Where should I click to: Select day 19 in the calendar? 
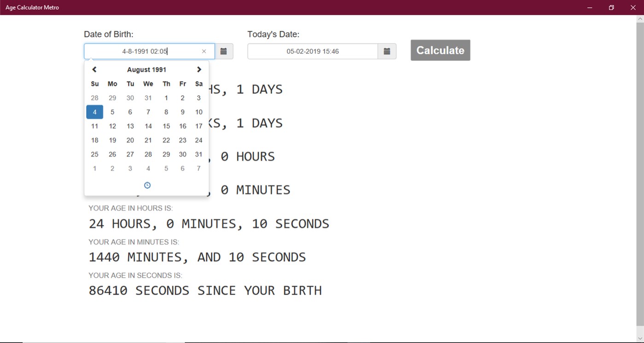coord(112,140)
